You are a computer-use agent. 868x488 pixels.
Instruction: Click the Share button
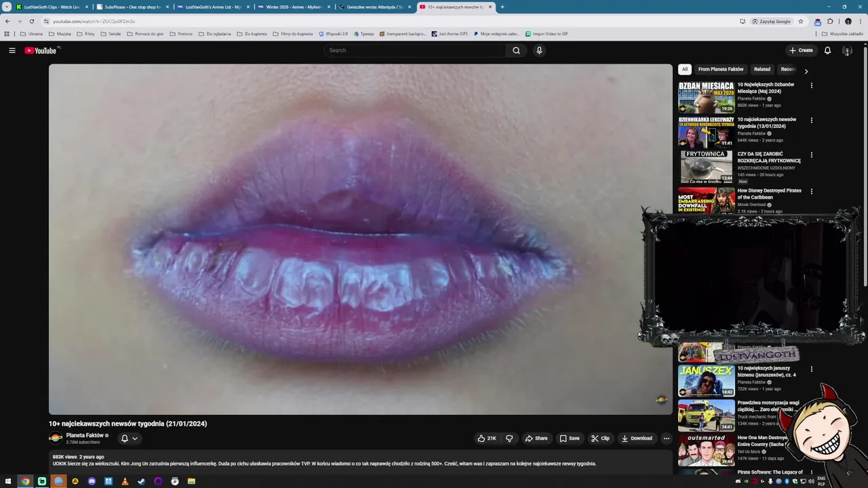click(x=536, y=439)
